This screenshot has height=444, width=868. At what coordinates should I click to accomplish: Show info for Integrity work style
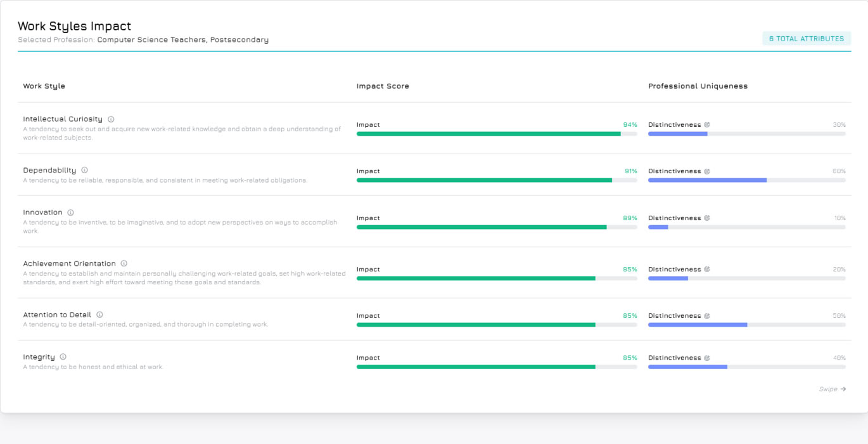(63, 357)
